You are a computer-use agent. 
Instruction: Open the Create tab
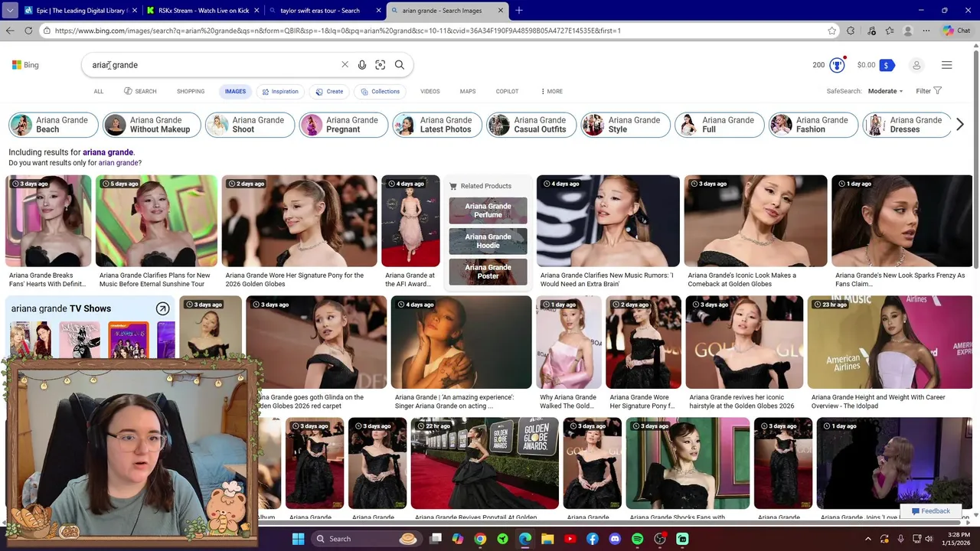(x=329, y=91)
